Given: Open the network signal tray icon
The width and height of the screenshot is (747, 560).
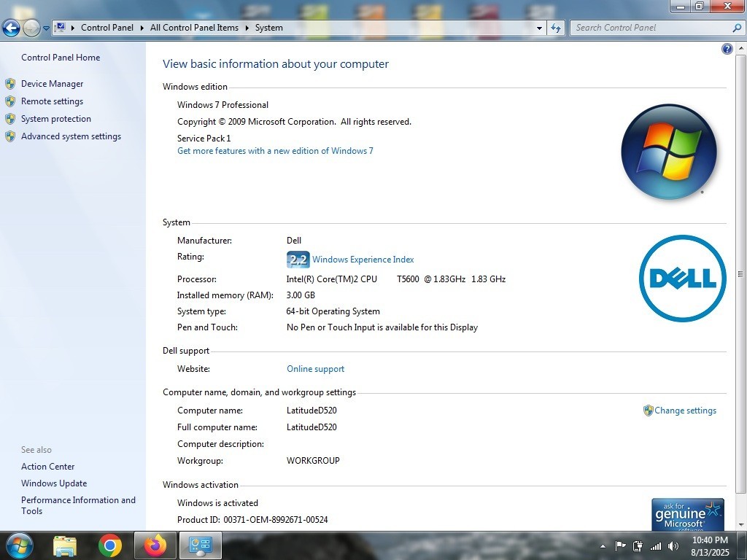Looking at the screenshot, I should tap(656, 546).
